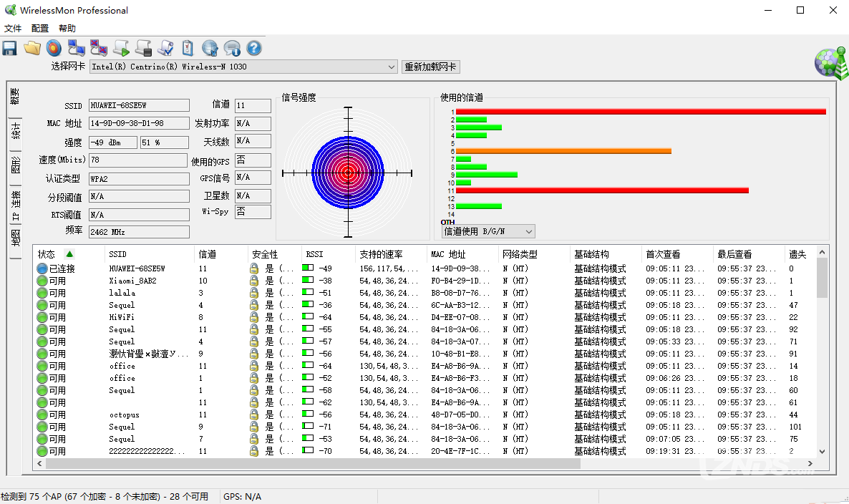Click the globe with checkmark icon
The width and height of the screenshot is (849, 504).
coord(210,48)
